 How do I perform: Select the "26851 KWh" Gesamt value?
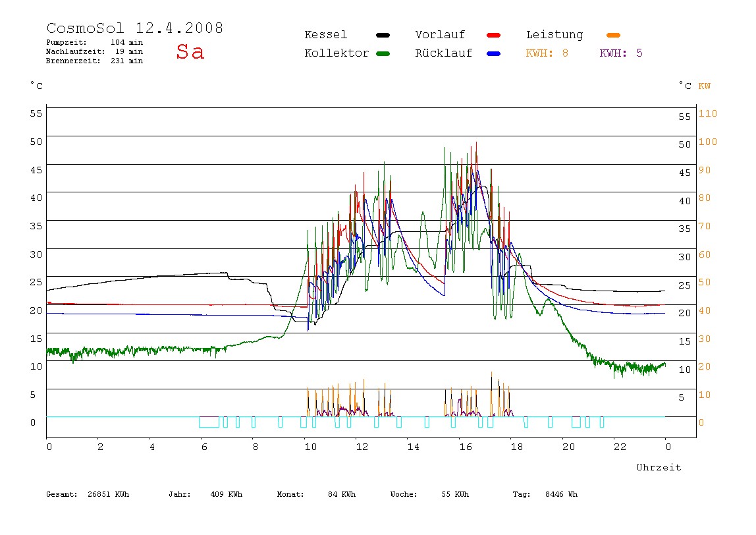[109, 494]
